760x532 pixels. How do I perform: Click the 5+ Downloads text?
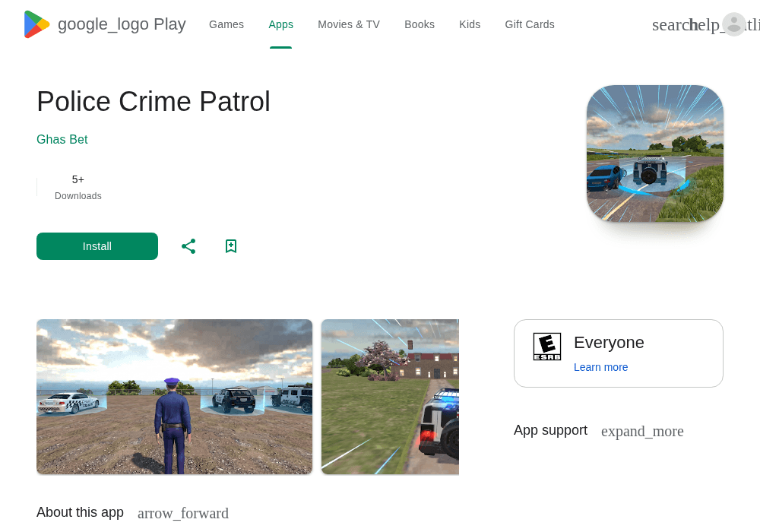pyautogui.click(x=78, y=188)
